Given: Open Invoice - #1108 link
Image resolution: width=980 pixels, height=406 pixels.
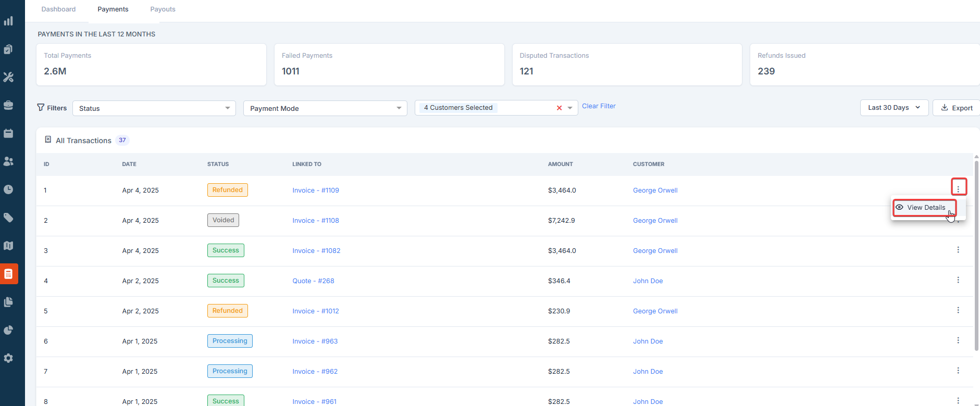Looking at the screenshot, I should click(316, 220).
